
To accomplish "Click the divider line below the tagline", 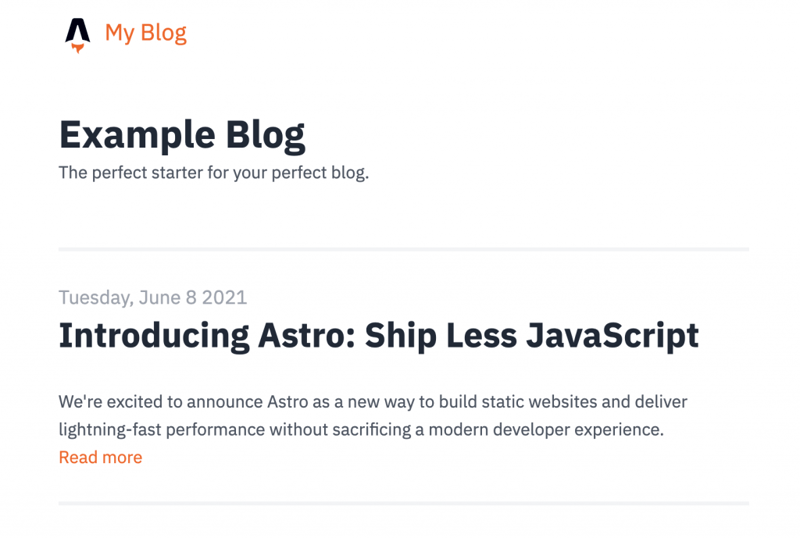I will (403, 249).
